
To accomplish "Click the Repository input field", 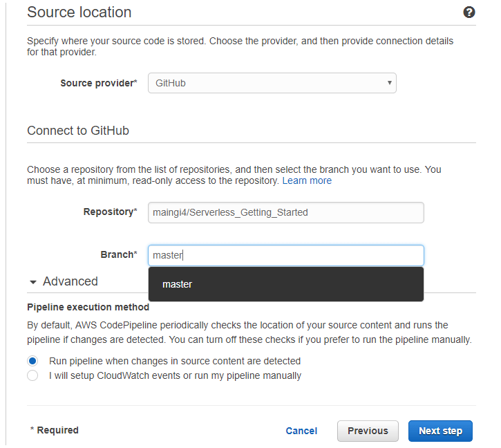I will coord(285,213).
